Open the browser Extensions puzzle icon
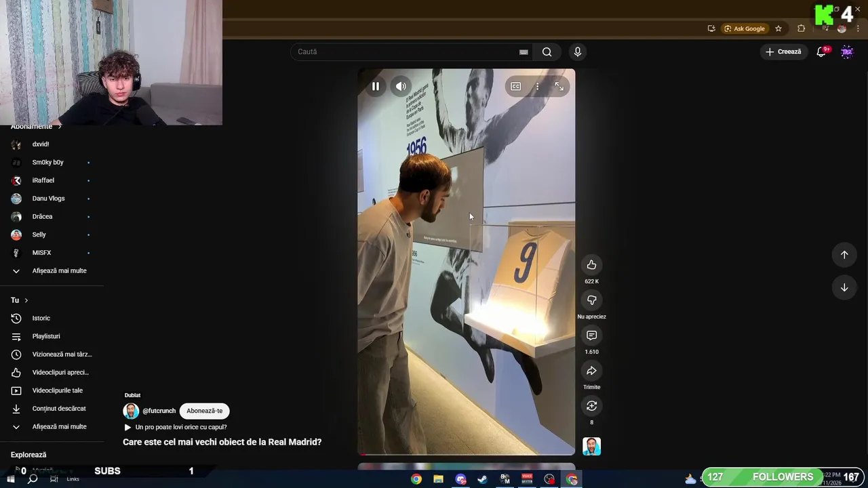868x488 pixels. point(802,28)
